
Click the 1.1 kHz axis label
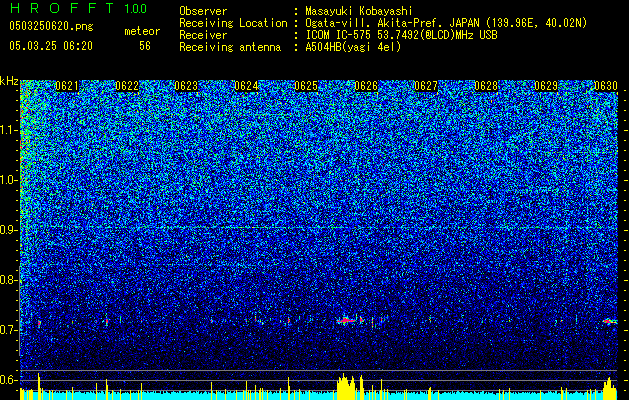(9, 131)
